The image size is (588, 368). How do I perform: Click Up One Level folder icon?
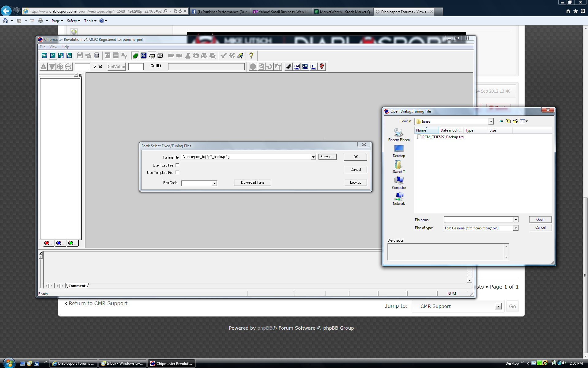(508, 121)
